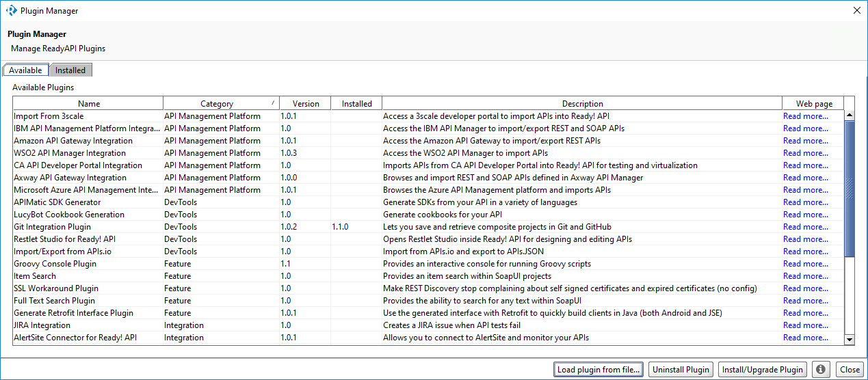
Task: Switch to the Installed tab
Action: point(70,70)
